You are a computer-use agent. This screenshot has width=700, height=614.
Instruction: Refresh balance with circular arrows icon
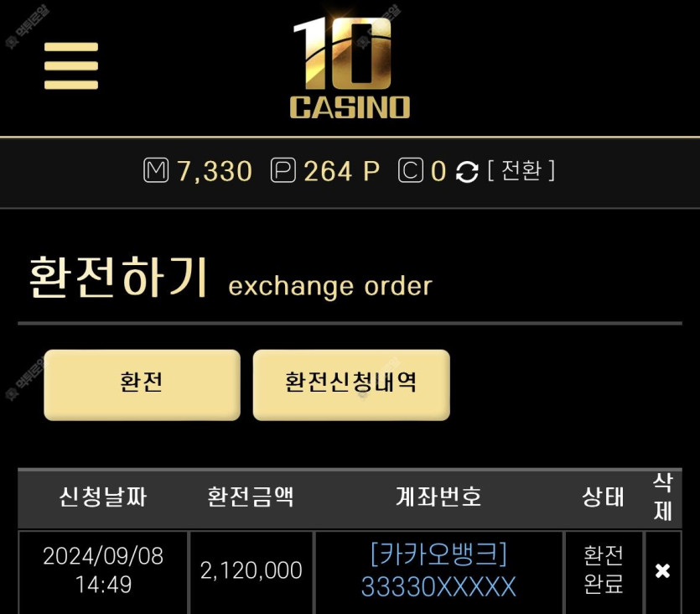[467, 171]
